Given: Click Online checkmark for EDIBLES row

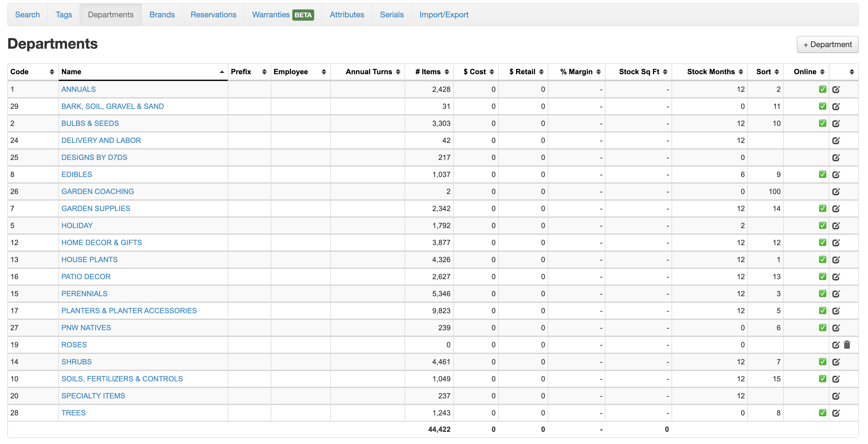Looking at the screenshot, I should tap(822, 175).
